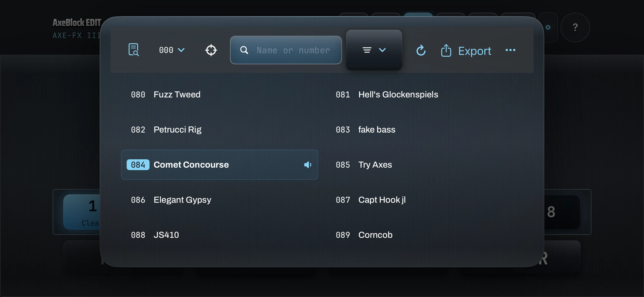Click the refresh preset list icon
This screenshot has width=644, height=297.
(421, 50)
